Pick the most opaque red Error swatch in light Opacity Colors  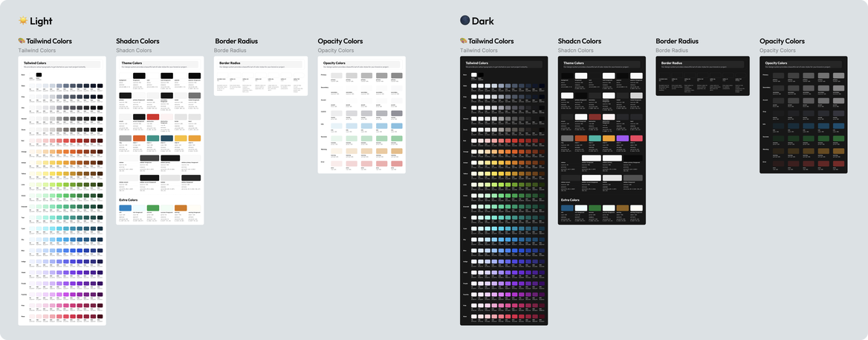(396, 164)
